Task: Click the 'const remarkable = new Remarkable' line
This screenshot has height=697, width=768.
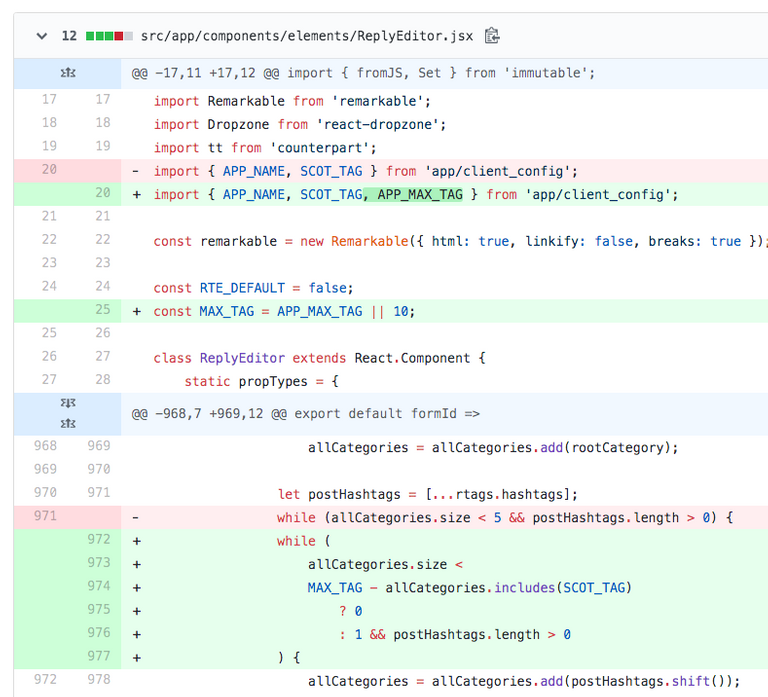Action: click(x=458, y=241)
